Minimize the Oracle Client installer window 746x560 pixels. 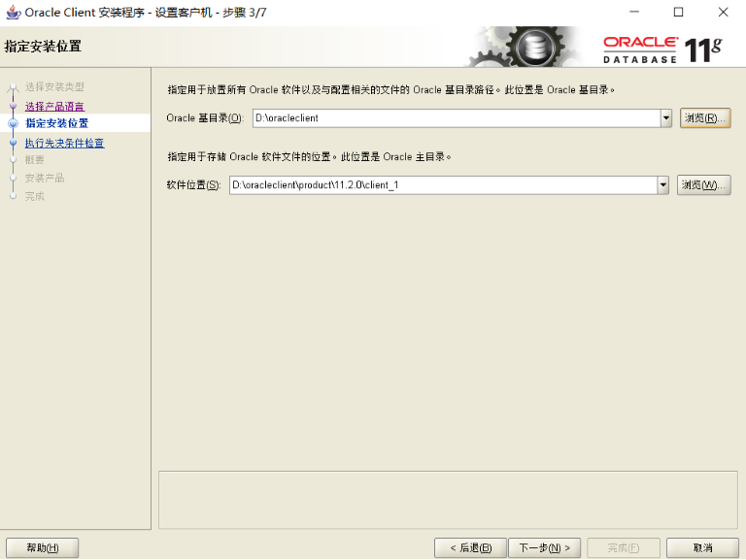tap(634, 12)
